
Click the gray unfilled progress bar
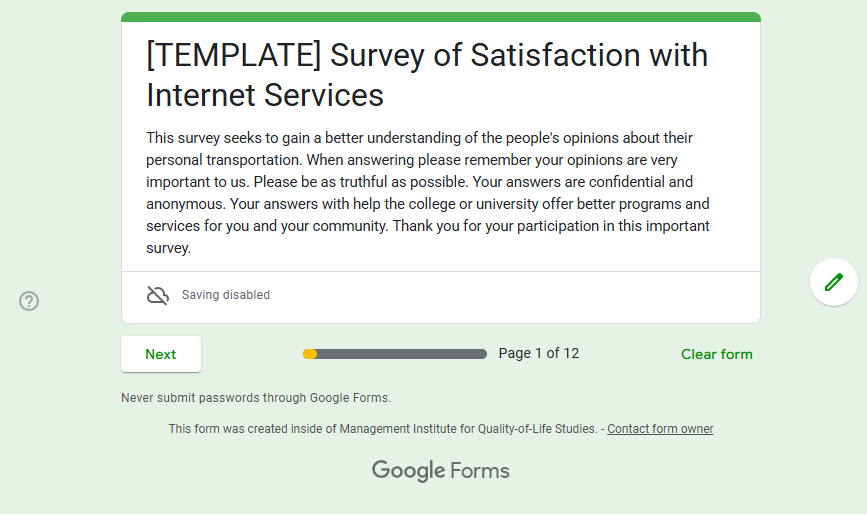click(x=400, y=354)
